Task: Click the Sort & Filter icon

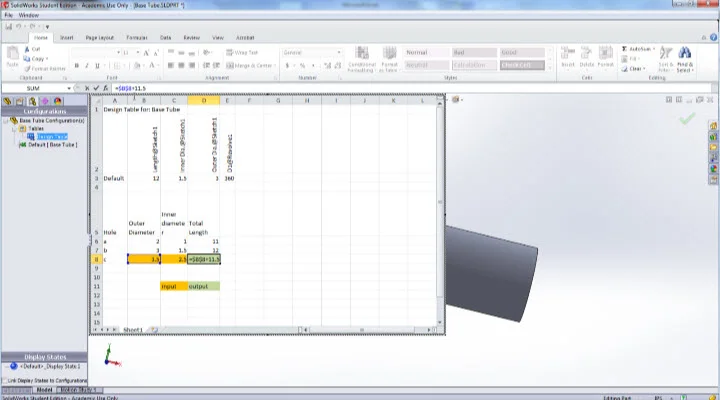Action: [x=664, y=58]
